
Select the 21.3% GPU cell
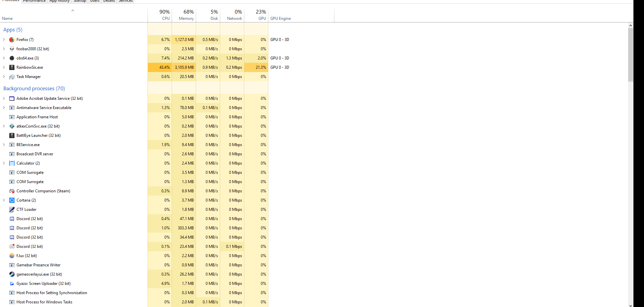(x=256, y=67)
